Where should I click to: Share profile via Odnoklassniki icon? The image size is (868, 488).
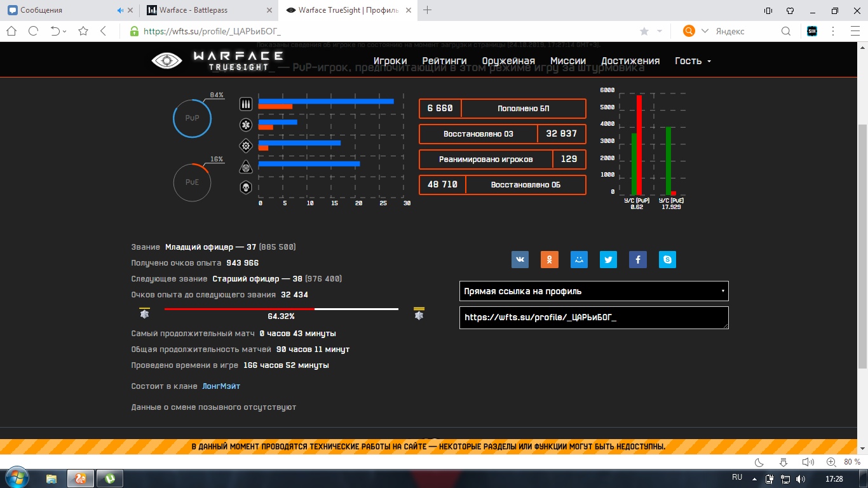click(x=550, y=259)
